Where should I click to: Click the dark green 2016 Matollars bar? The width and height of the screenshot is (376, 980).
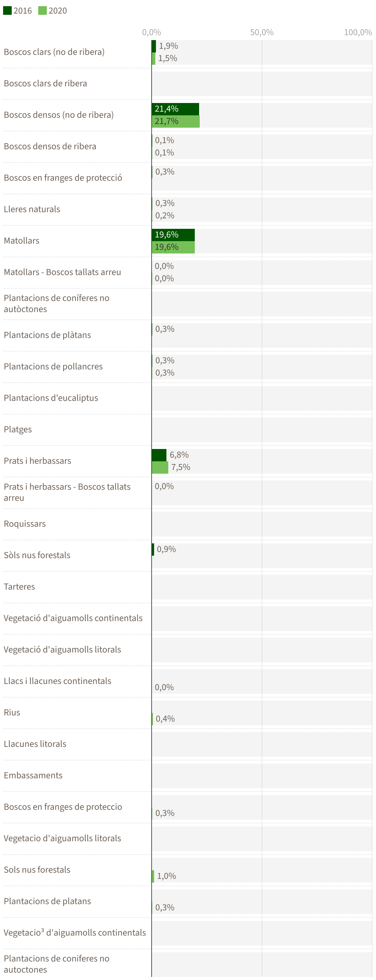(173, 235)
